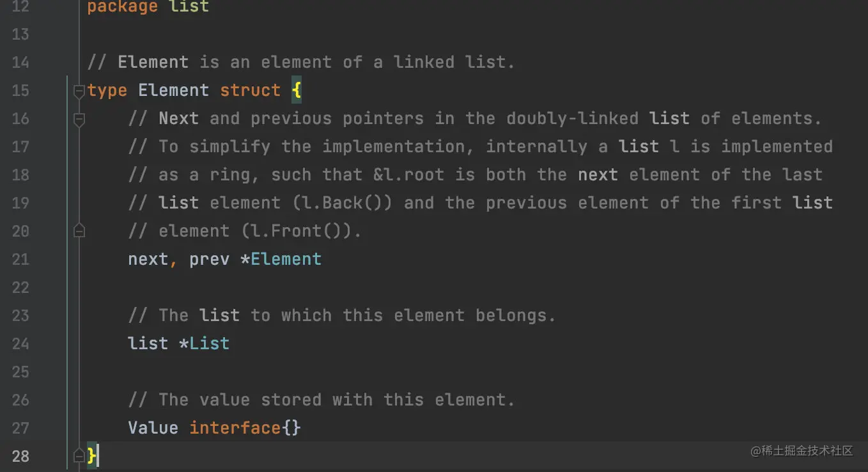This screenshot has width=868, height=472.
Task: Place cursor on the Value field name
Action: click(153, 428)
